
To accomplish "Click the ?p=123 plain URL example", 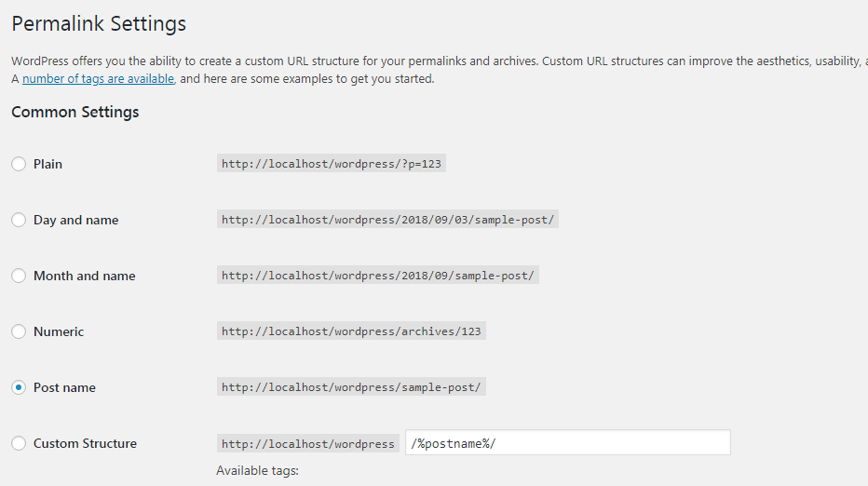I will 331,164.
